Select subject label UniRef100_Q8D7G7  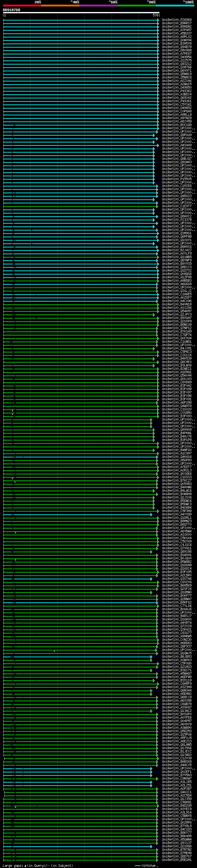[177, 856]
